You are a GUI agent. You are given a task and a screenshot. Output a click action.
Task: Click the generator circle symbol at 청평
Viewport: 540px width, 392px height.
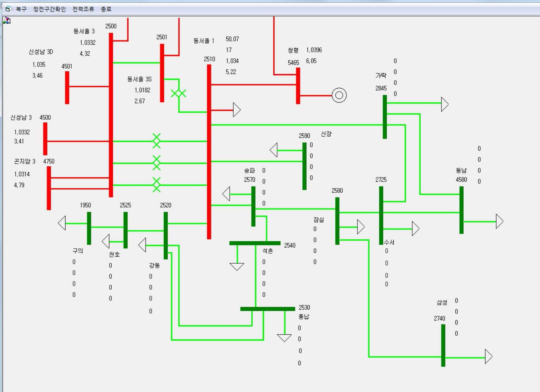coord(339,95)
